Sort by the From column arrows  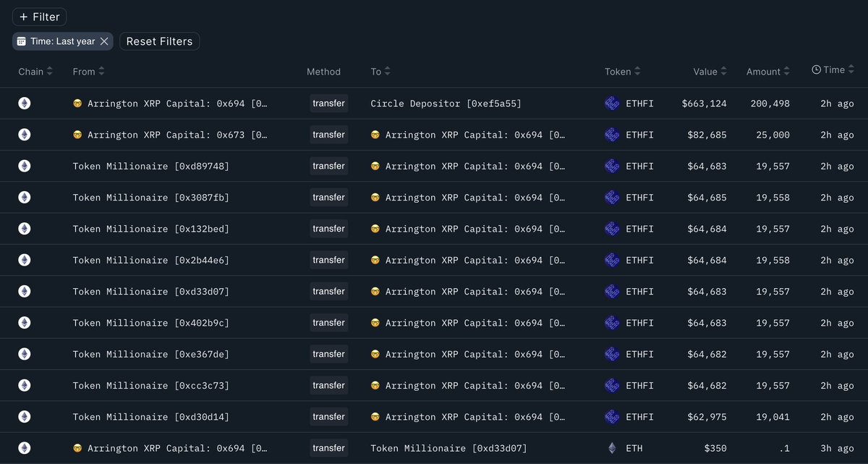point(101,72)
